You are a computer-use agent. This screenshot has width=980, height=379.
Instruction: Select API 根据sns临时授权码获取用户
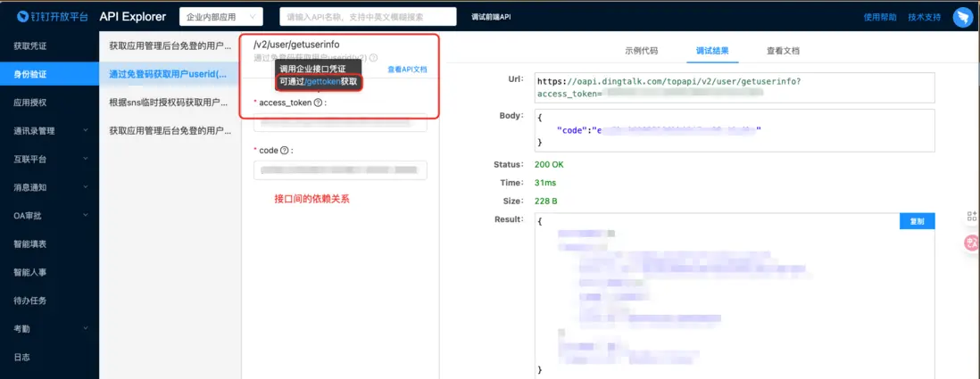[170, 103]
